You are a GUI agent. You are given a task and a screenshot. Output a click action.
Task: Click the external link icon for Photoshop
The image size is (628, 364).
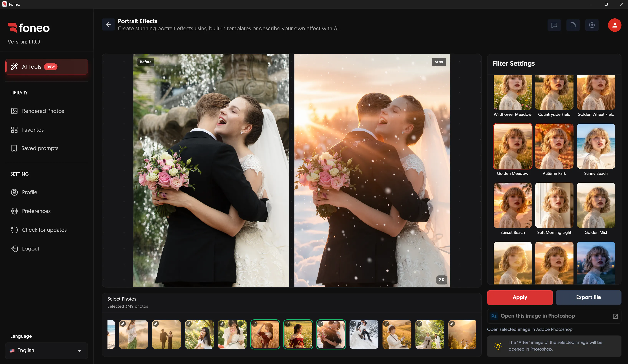615,316
